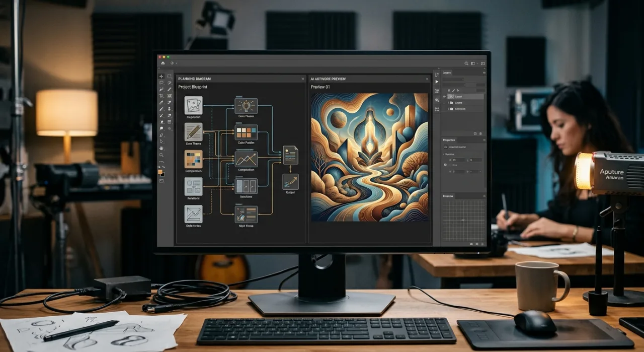
Task: Select the Lasso tool
Action: click(x=162, y=83)
